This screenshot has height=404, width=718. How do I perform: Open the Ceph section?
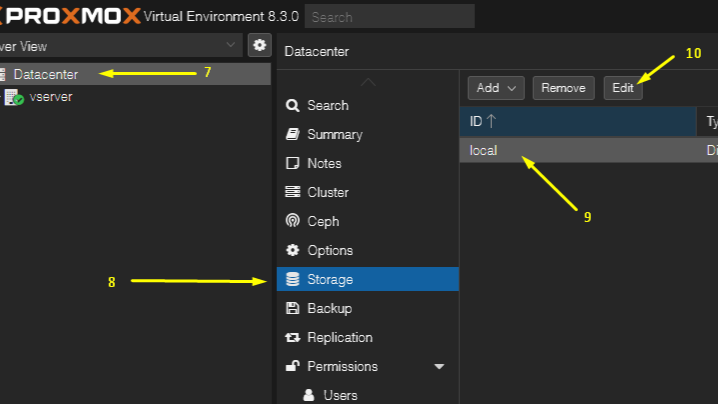(x=368, y=221)
